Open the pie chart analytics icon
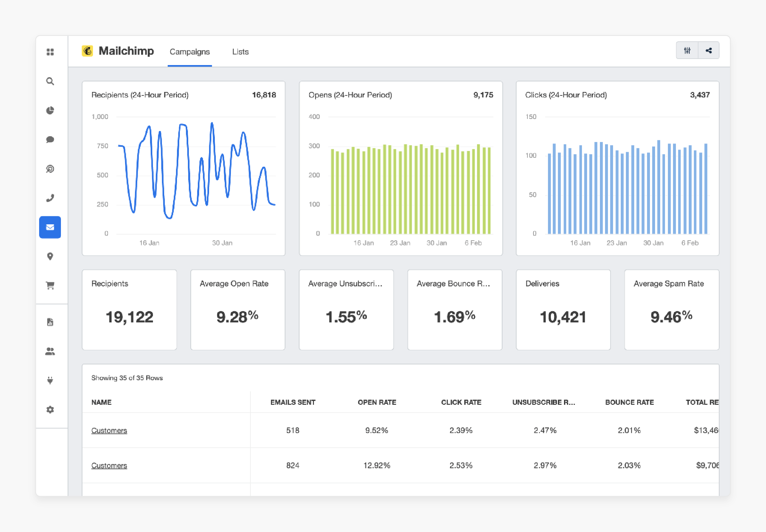Screen dimensions: 766x532 (x=50, y=110)
